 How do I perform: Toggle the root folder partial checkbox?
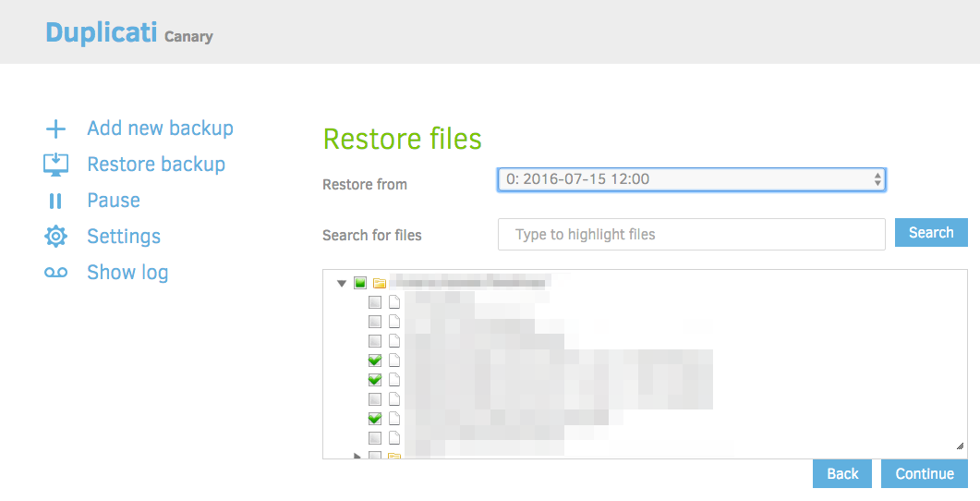[360, 283]
